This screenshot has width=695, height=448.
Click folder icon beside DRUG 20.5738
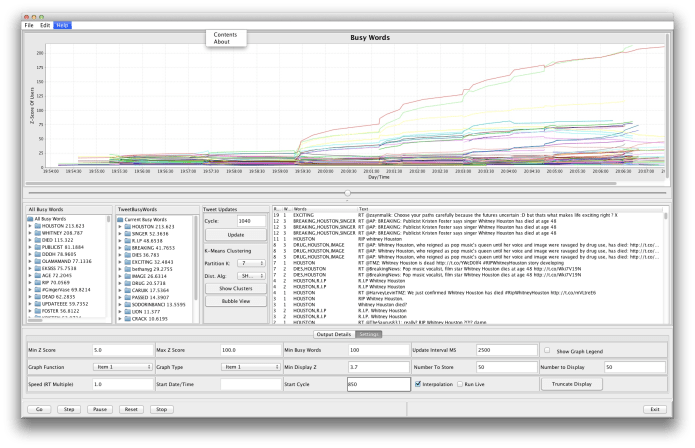point(128,284)
